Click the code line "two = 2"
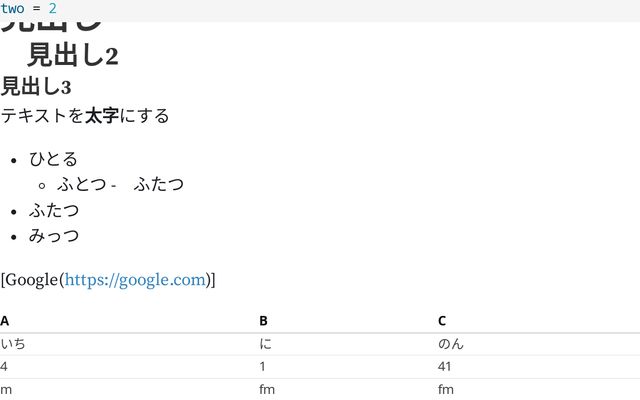The height and width of the screenshot is (400, 640). point(29,8)
